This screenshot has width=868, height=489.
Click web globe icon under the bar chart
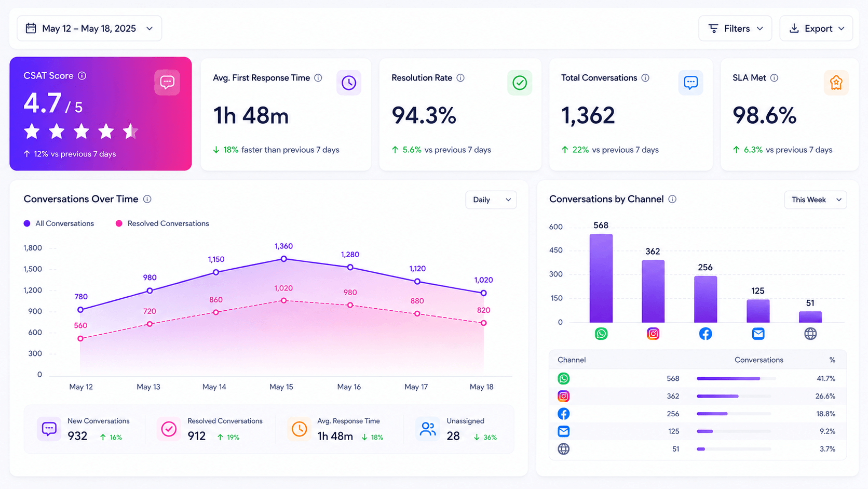(x=810, y=334)
